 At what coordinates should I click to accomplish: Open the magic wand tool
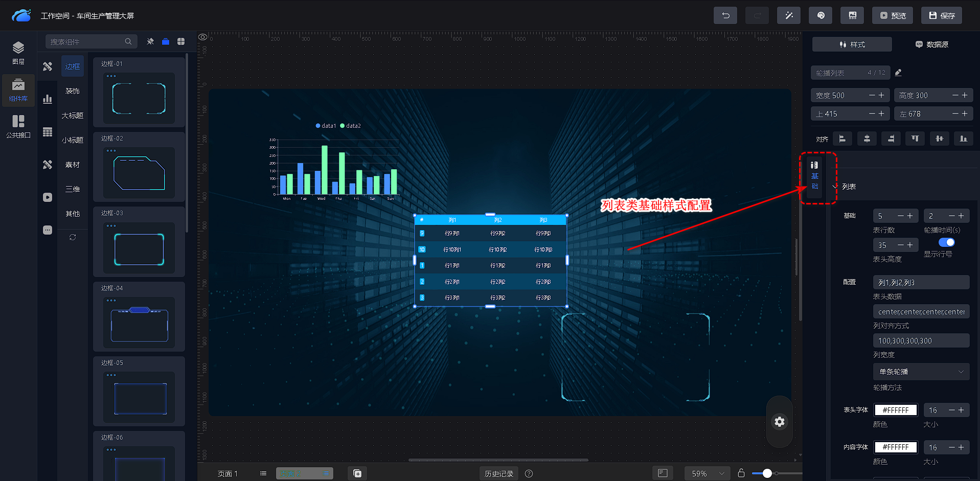789,15
